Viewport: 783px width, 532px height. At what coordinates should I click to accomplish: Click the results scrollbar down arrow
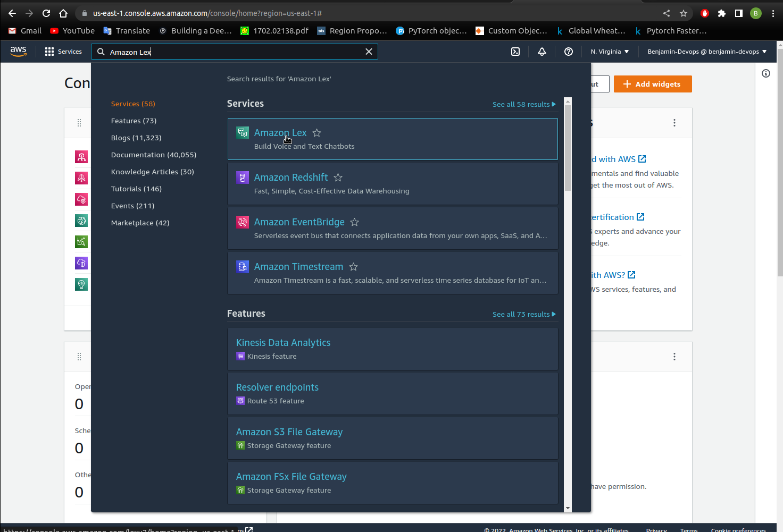point(568,508)
